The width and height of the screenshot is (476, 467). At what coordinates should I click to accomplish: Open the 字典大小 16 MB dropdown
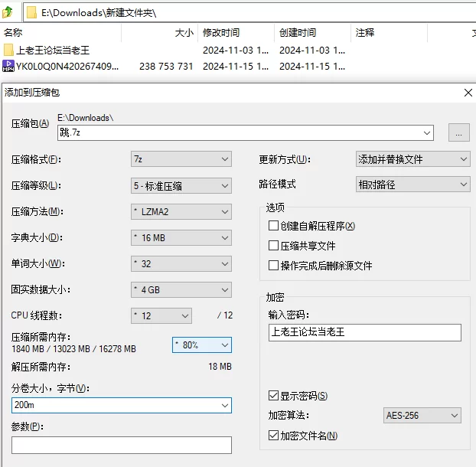[x=181, y=238]
